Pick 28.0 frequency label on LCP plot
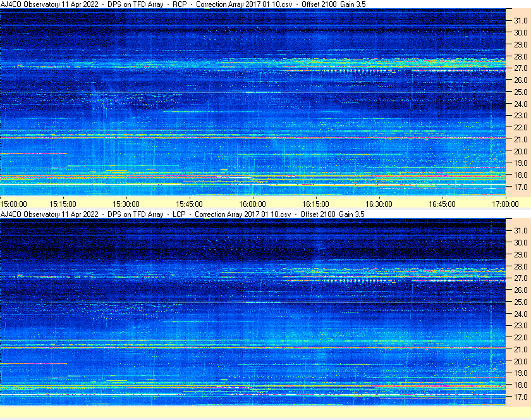531x420 pixels. (x=521, y=266)
